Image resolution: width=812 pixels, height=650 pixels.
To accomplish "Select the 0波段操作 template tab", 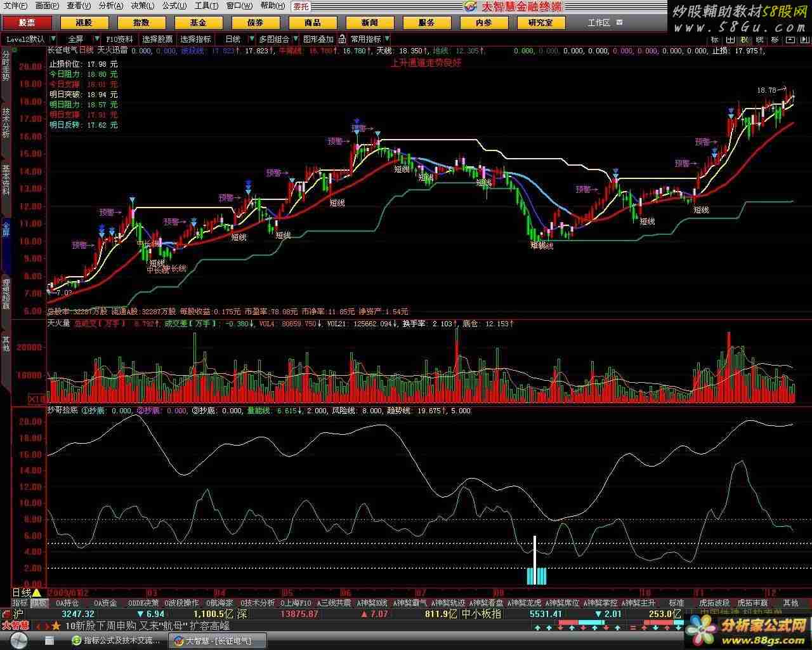I will tap(182, 603).
